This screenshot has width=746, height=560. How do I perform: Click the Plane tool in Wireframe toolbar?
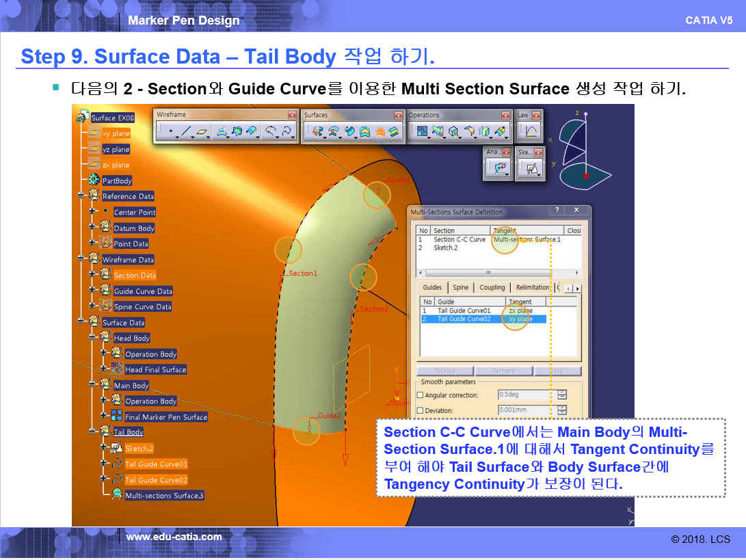pyautogui.click(x=202, y=131)
